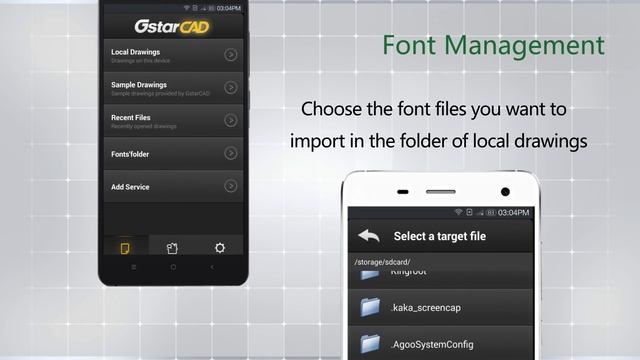Click the /storage/sdcard/ path bar

[441, 262]
